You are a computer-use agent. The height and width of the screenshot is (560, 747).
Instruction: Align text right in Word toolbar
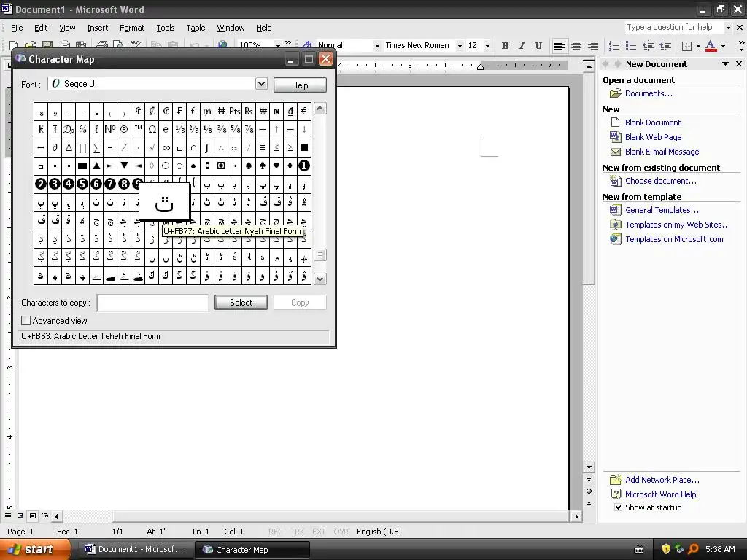[592, 46]
